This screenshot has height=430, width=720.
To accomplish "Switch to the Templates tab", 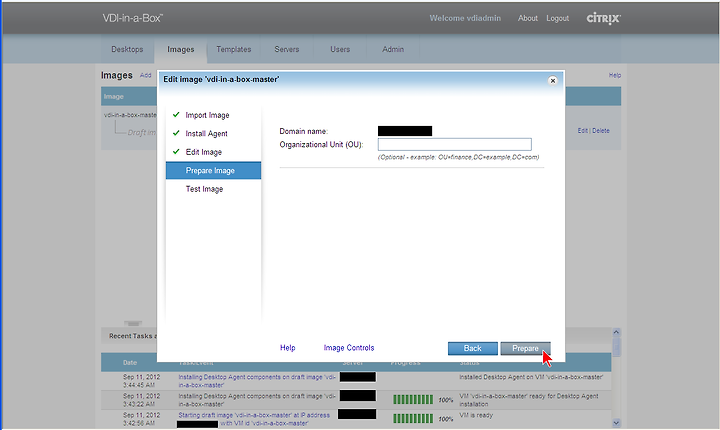I will tap(234, 49).
